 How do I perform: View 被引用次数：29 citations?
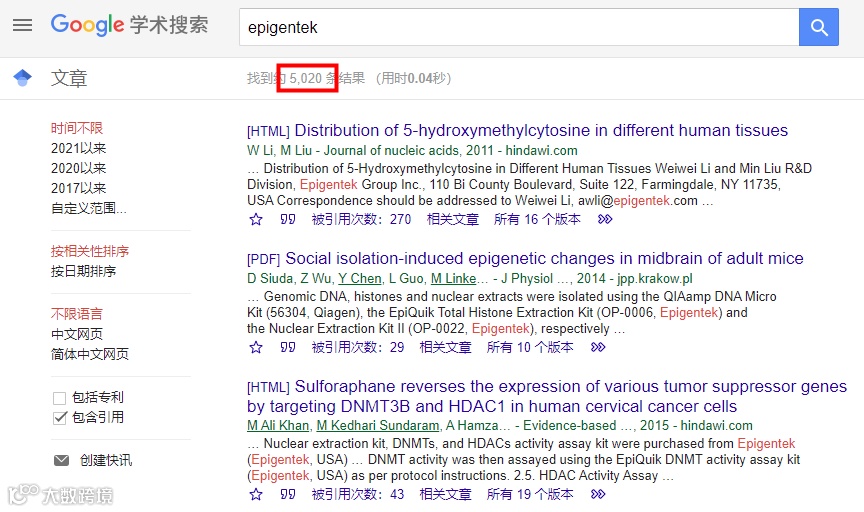click(x=358, y=347)
